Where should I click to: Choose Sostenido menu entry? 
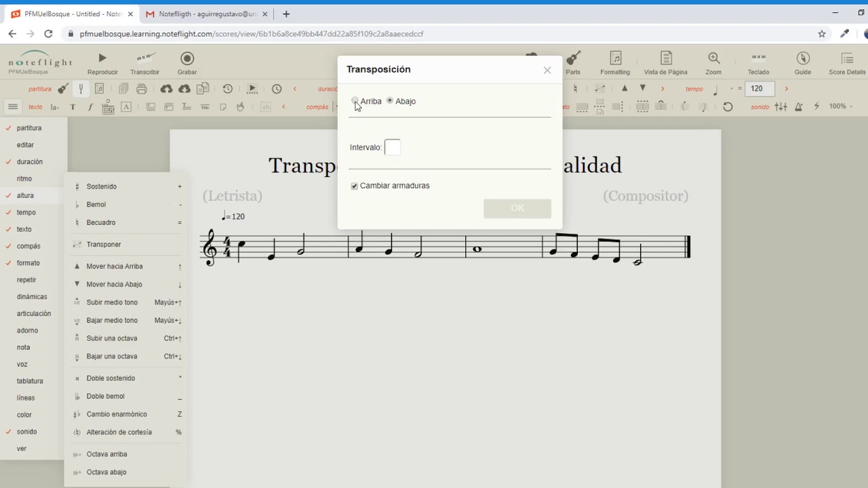[x=127, y=186]
